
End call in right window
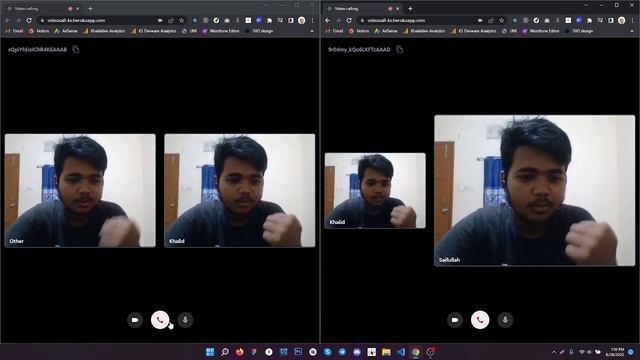[480, 320]
